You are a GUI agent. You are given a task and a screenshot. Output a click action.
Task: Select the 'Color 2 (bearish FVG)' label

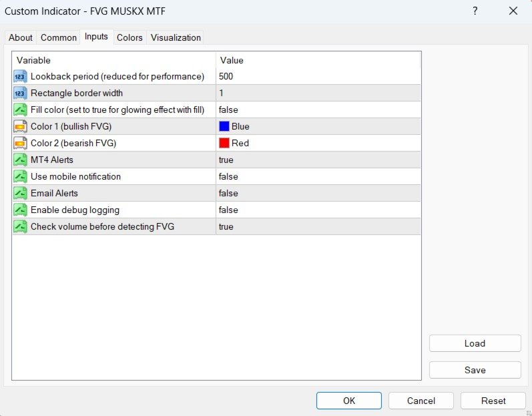(73, 143)
